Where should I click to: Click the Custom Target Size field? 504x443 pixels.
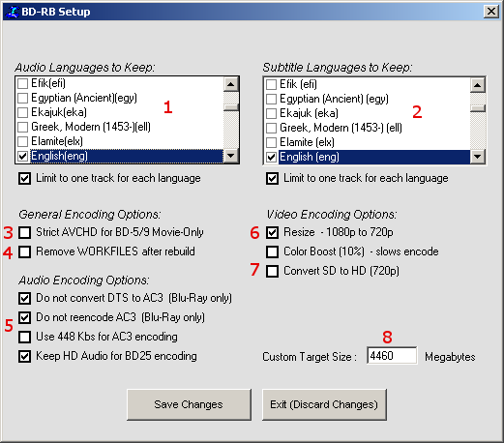(x=392, y=356)
